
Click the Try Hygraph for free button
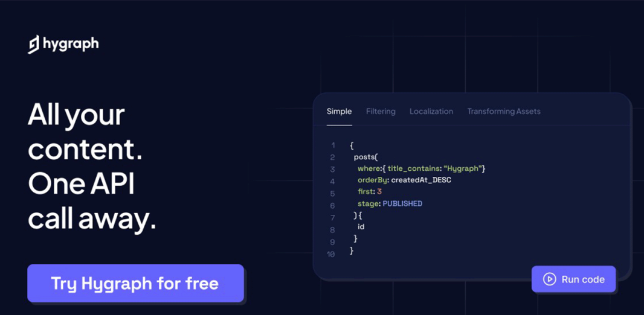(135, 284)
